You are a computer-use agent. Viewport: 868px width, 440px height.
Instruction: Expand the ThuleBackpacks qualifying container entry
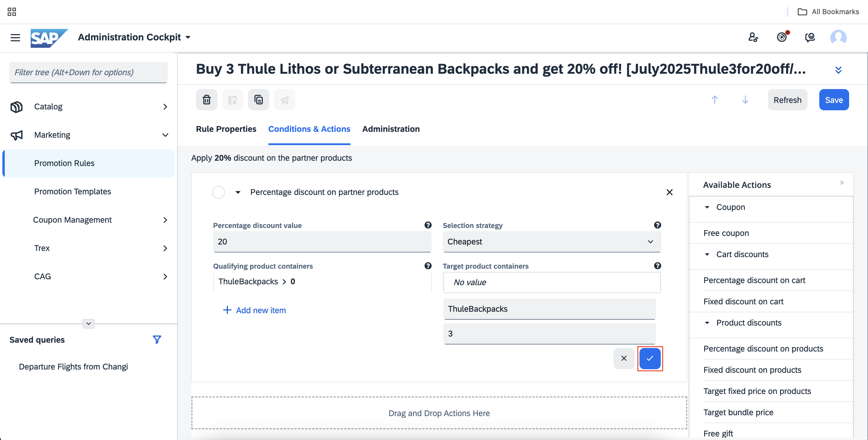284,282
